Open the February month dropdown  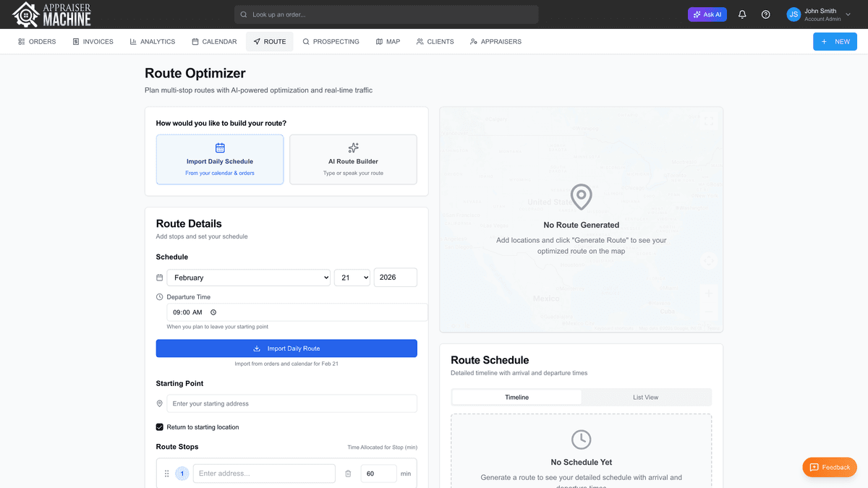pos(248,278)
